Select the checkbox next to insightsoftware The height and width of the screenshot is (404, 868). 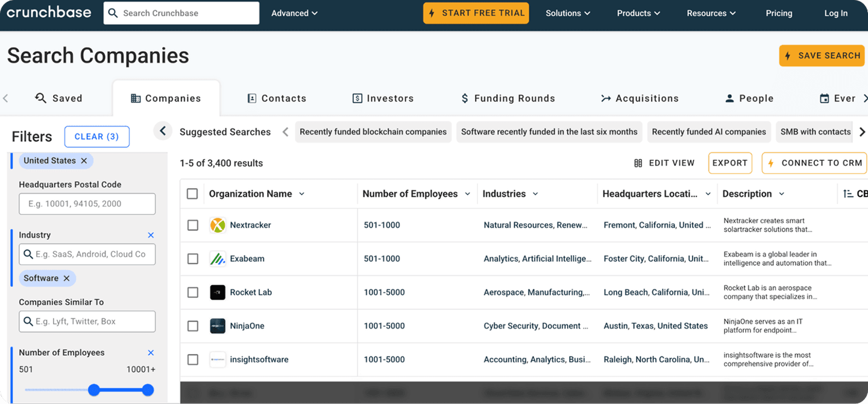tap(192, 360)
